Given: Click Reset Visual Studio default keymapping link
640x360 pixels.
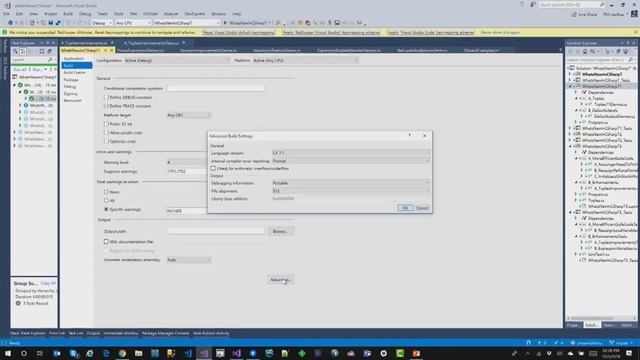Looking at the screenshot, I should click(x=239, y=32).
